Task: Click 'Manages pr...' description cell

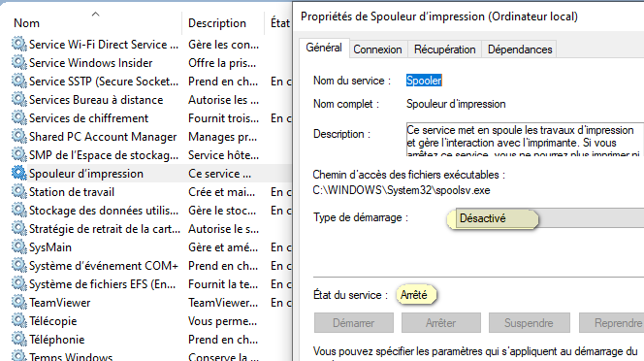Action: 223,137
